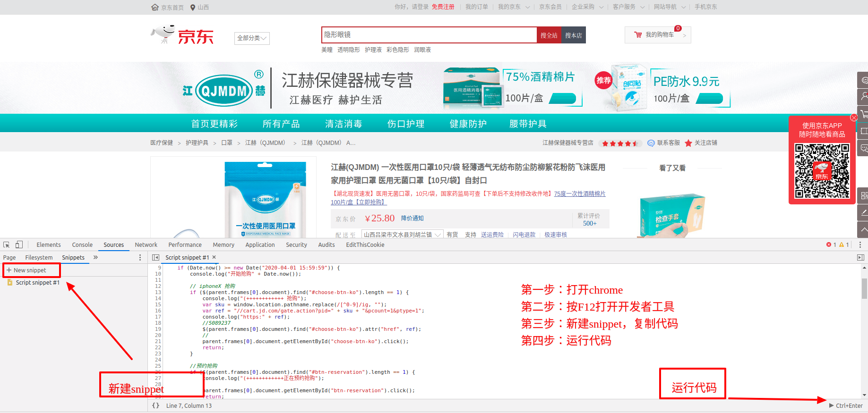
Task: Open DevTools customize menu (three dots)
Action: click(860, 244)
